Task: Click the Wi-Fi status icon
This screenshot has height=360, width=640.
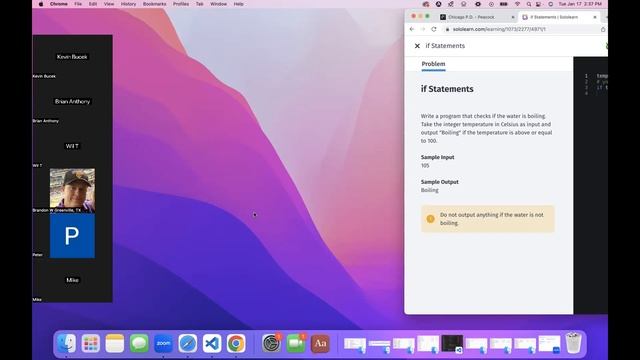Action: point(518,4)
